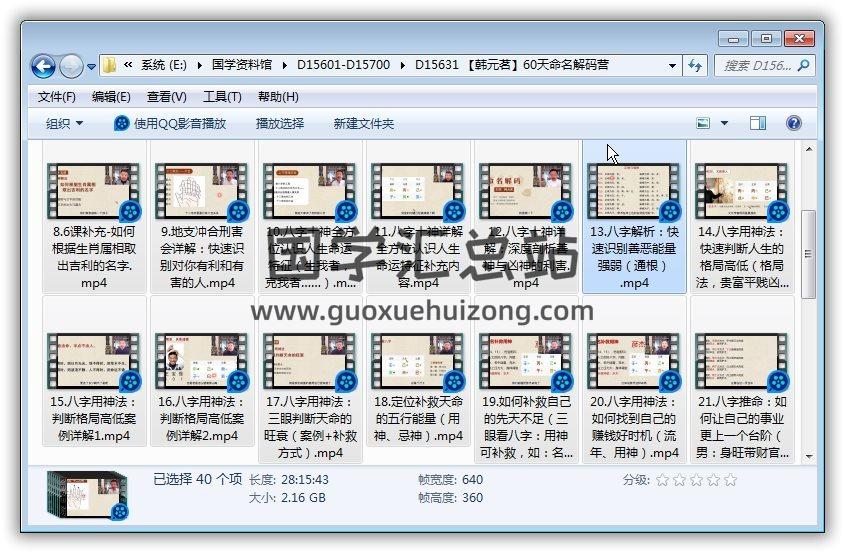Click the stacked preview thumbnail in details pane
This screenshot has width=845, height=553.
tap(88, 496)
